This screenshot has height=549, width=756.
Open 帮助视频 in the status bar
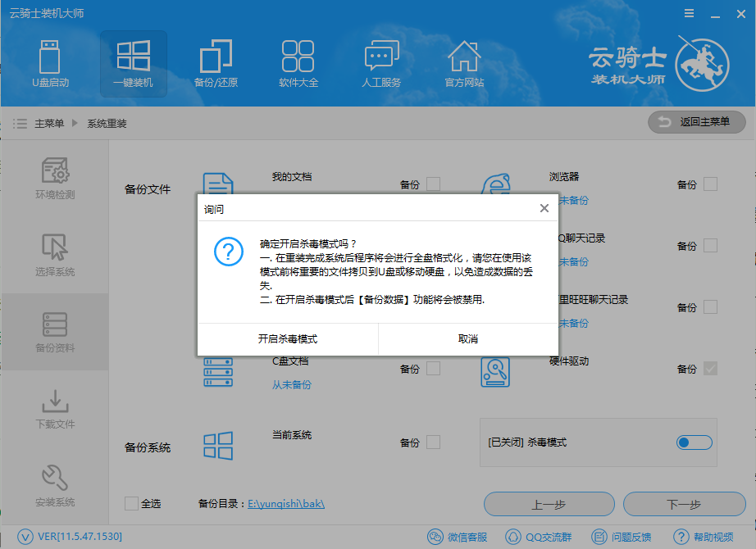(x=704, y=537)
